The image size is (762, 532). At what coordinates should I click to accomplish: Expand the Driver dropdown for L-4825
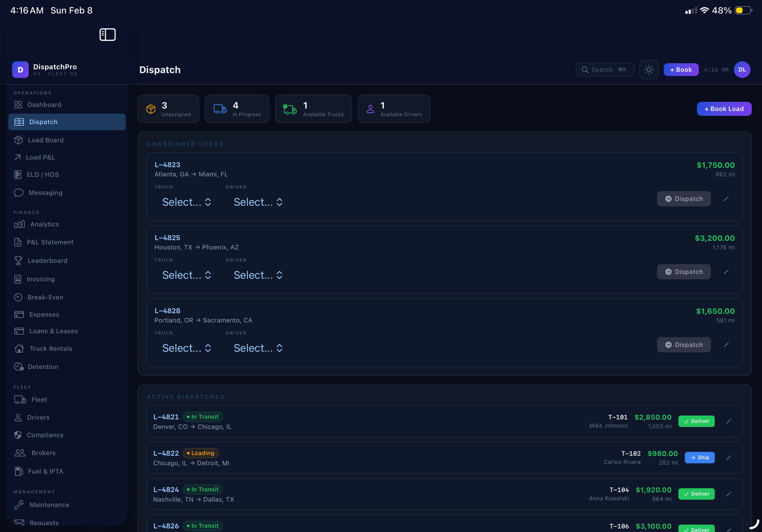coord(258,275)
